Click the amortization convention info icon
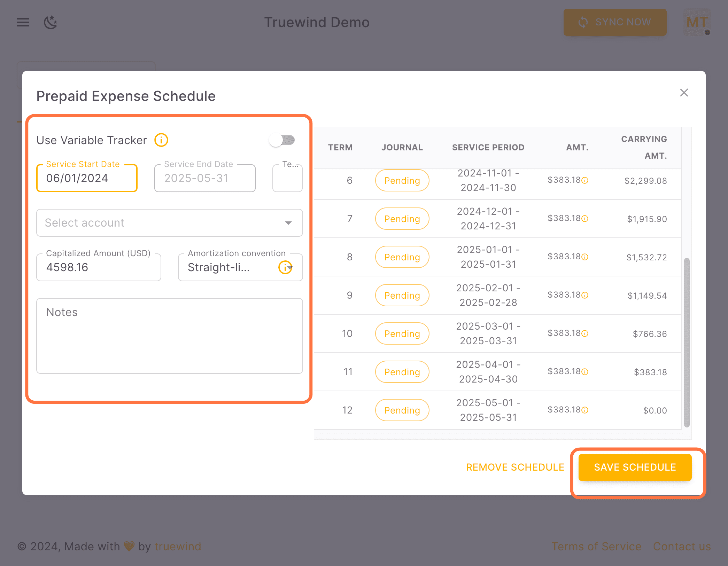This screenshot has height=566, width=728. (x=286, y=268)
